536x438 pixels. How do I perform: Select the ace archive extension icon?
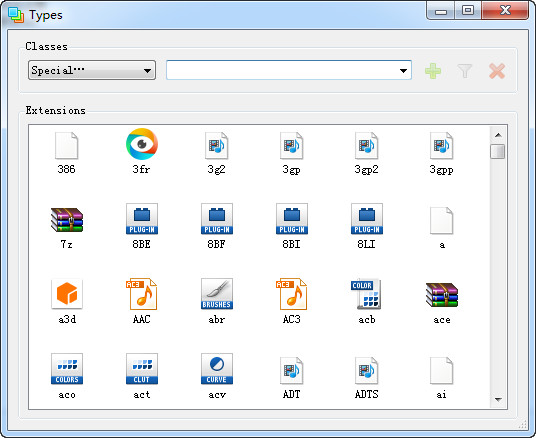click(442, 295)
